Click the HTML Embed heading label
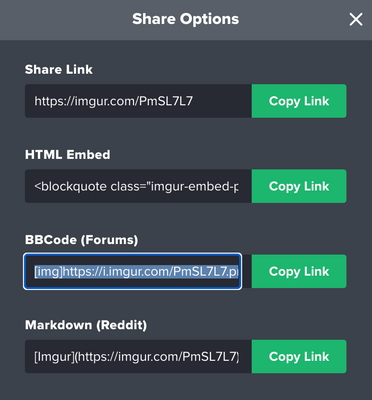Viewport: 372px width, 400px height. point(67,155)
